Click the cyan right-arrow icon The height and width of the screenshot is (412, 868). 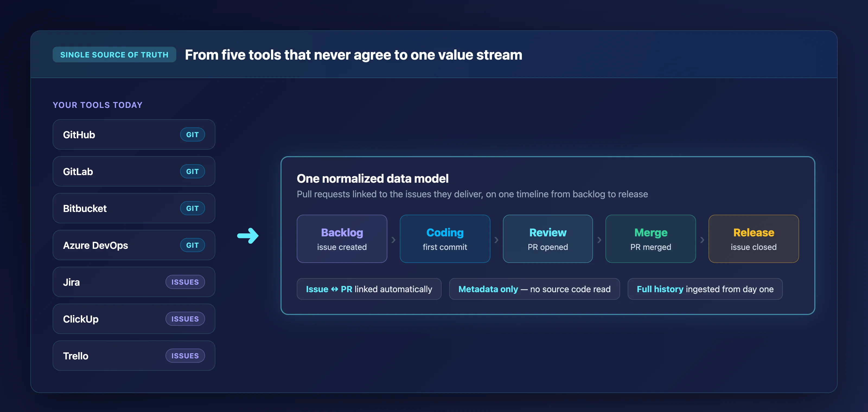coord(248,236)
